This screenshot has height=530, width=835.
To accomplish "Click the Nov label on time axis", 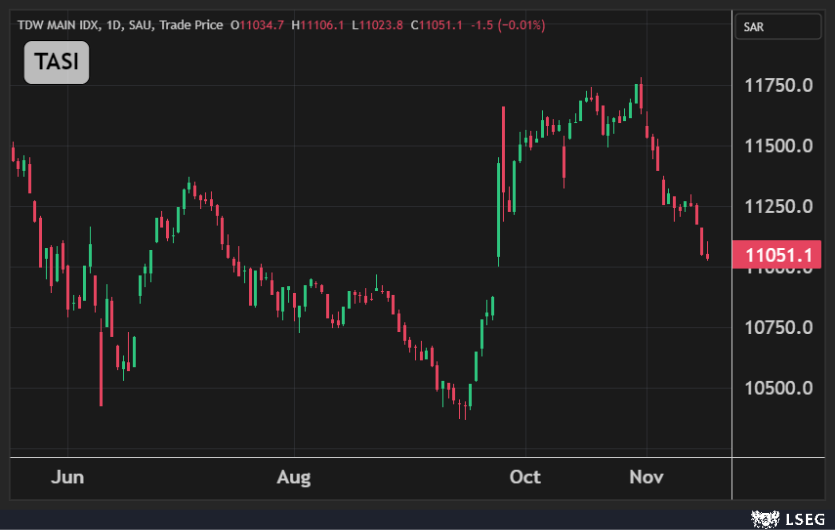I will point(646,477).
